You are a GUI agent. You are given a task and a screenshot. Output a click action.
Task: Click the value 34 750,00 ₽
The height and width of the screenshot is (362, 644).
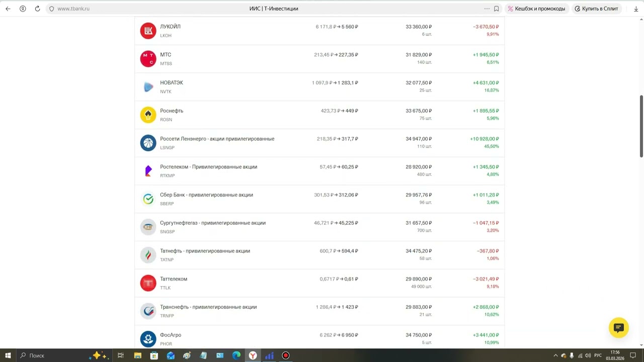point(419,335)
